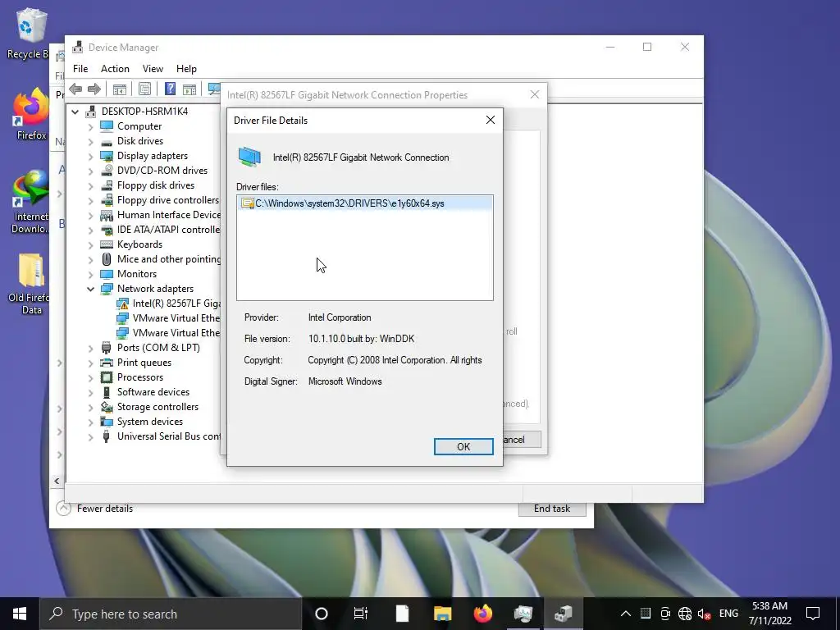The image size is (840, 630).
Task: Select the Monitors tree item icon
Action: pos(107,274)
